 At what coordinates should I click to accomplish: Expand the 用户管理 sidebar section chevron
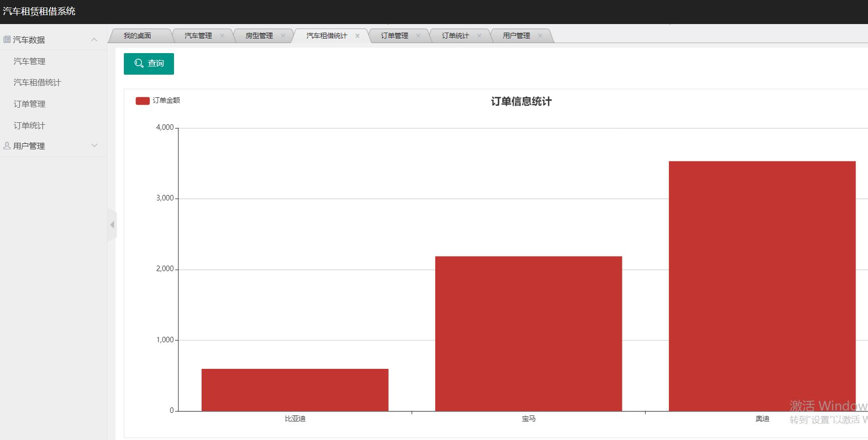pos(94,146)
